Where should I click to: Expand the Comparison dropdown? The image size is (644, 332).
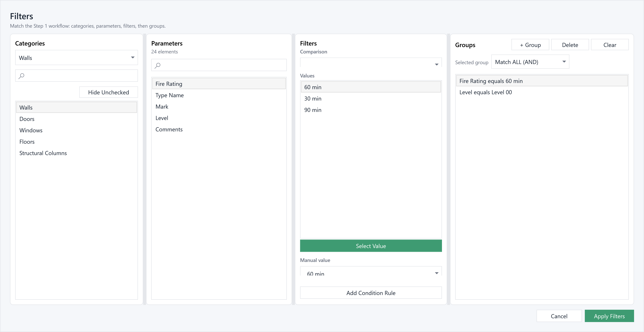pos(371,63)
